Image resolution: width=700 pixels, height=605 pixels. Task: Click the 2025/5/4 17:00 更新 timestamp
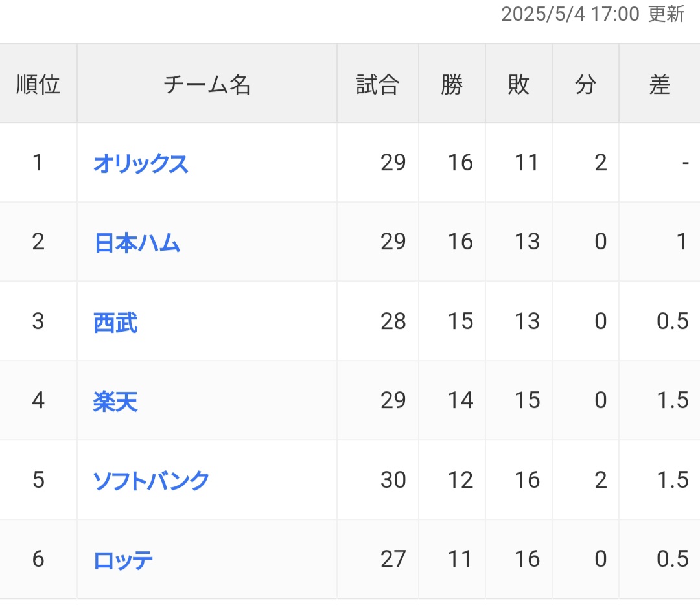(x=592, y=15)
